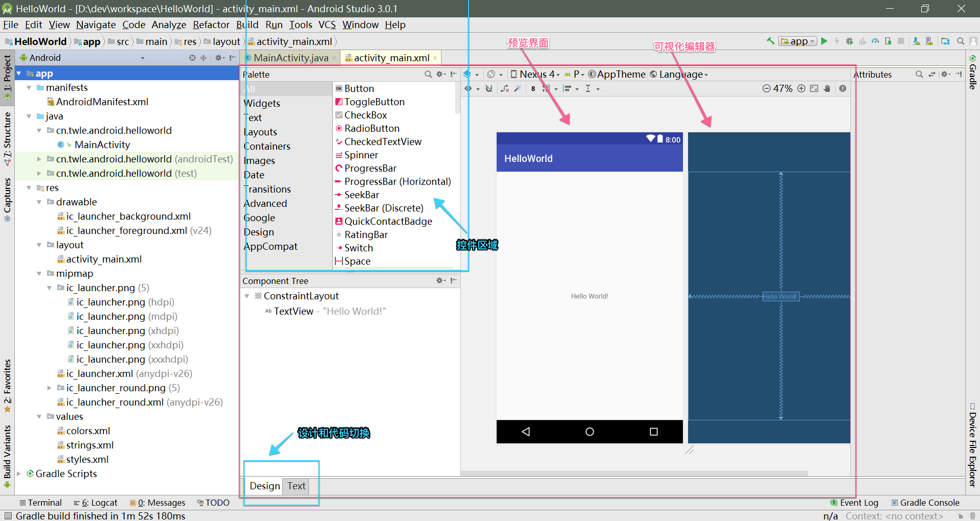Toggle the Favorites tool window

pos(7,386)
